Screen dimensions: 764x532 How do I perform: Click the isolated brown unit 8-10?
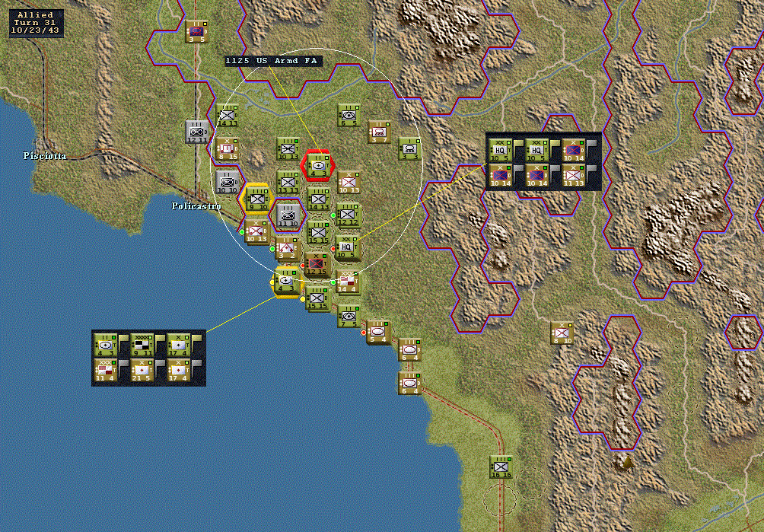[x=562, y=333]
